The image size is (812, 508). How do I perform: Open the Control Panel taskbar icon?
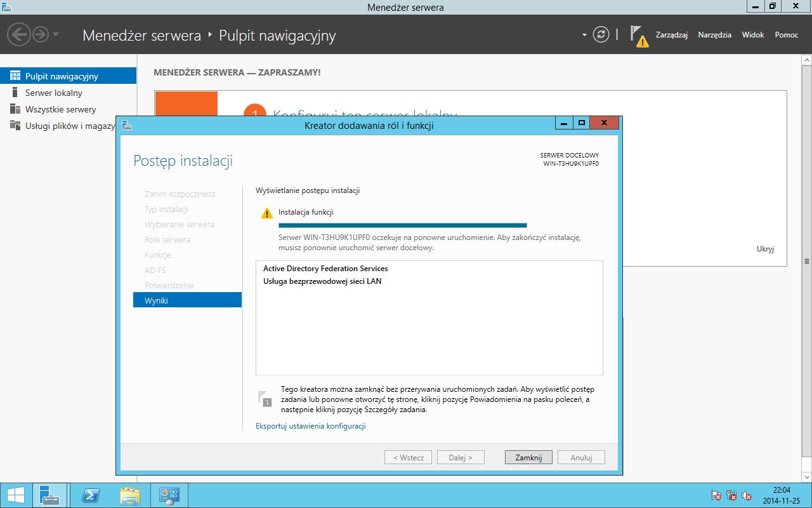(x=169, y=495)
